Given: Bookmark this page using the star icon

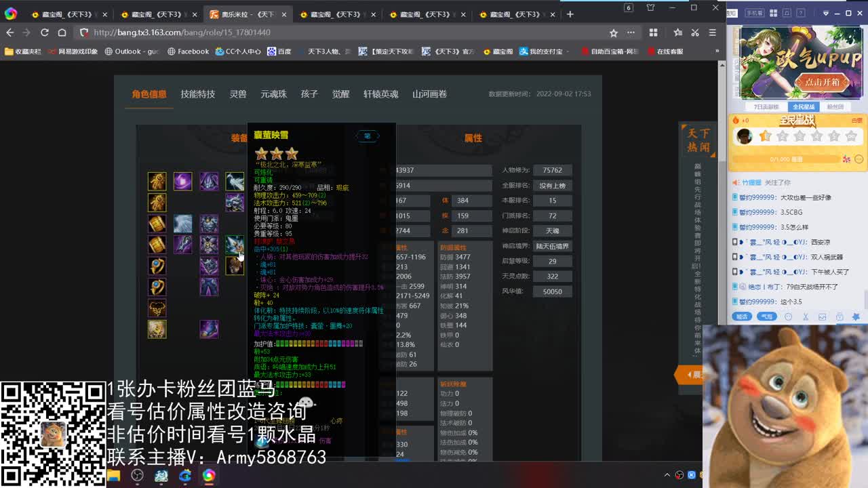Looking at the screenshot, I should point(612,32).
